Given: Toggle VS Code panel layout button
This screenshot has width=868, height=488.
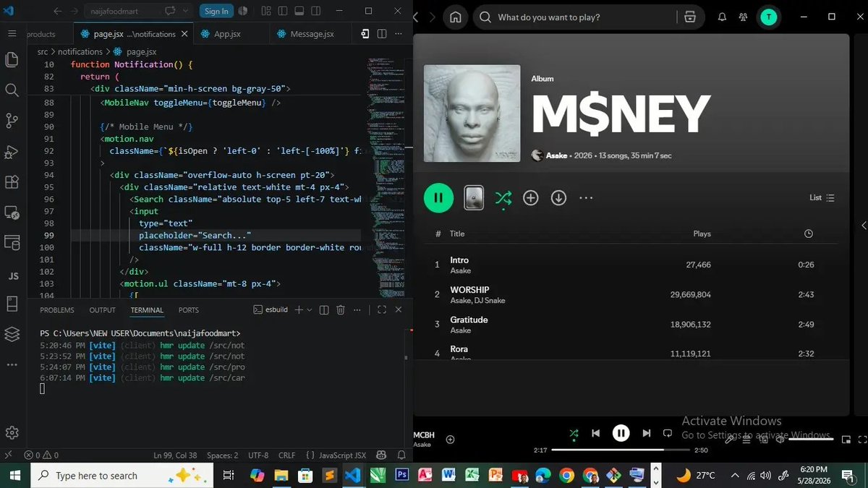Looking at the screenshot, I should 299,11.
